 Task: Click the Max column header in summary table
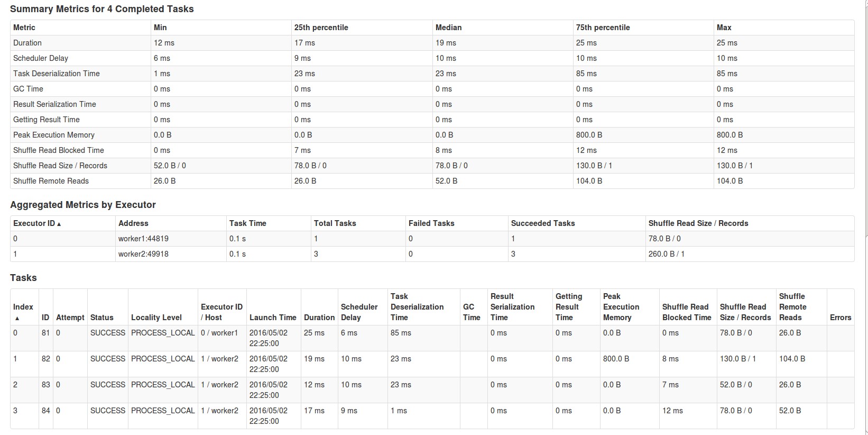(724, 28)
